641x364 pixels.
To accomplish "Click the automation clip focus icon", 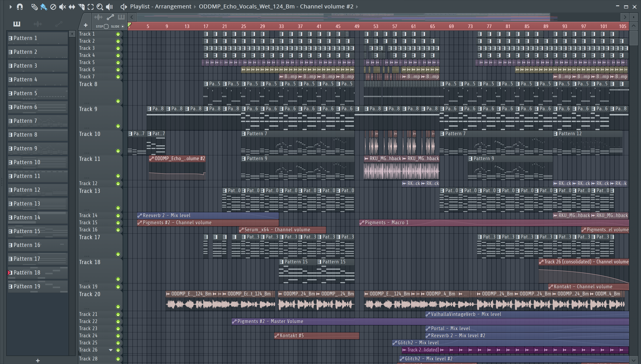I will (110, 17).
